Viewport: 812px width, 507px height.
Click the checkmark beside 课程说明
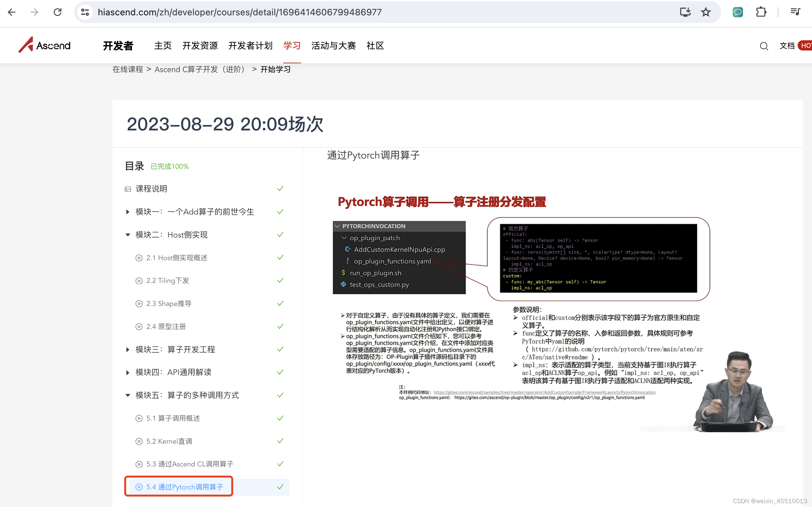(x=280, y=189)
